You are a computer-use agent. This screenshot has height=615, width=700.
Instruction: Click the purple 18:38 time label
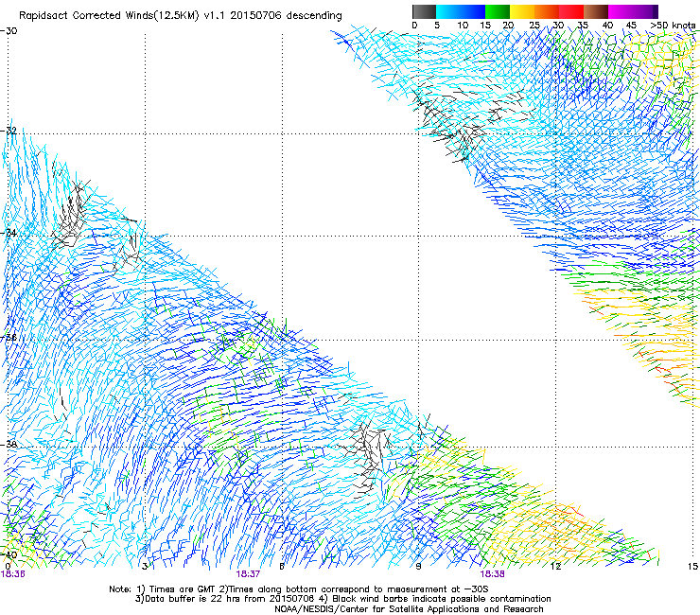[x=493, y=574]
